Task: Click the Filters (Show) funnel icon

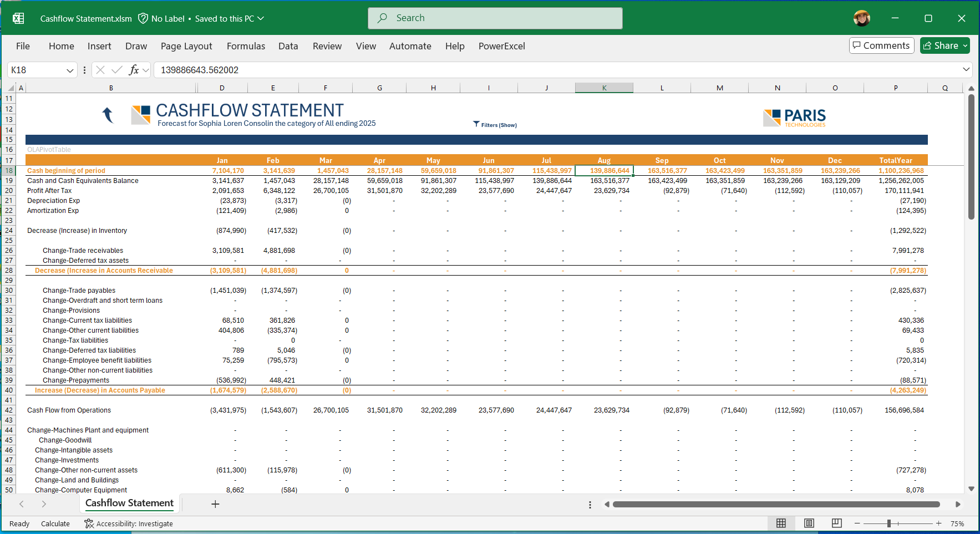Action: [x=476, y=124]
